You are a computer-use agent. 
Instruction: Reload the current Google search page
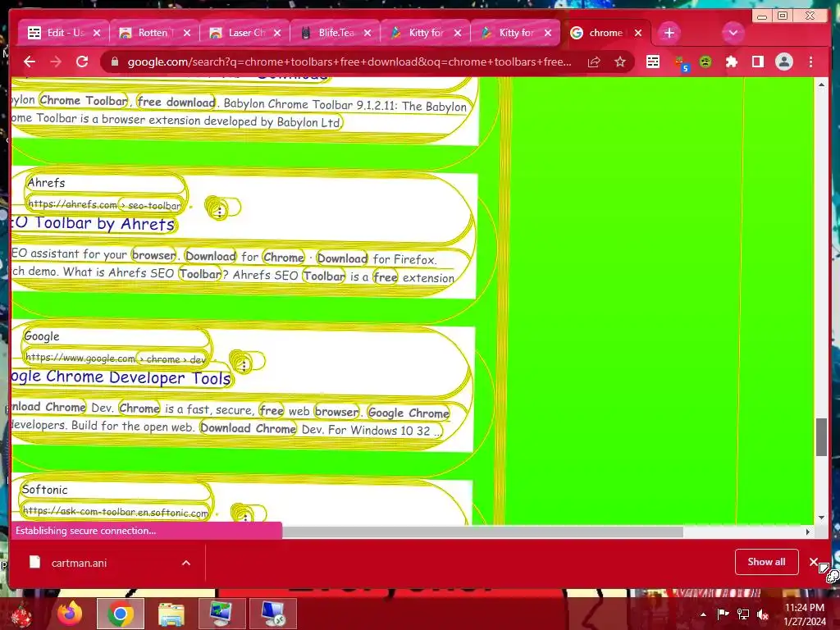82,62
